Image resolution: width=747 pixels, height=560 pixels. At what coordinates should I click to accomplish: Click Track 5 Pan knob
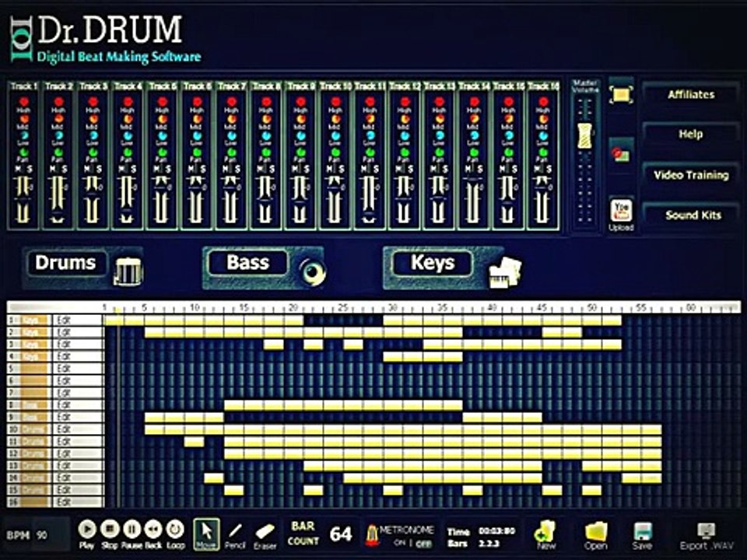[x=163, y=152]
